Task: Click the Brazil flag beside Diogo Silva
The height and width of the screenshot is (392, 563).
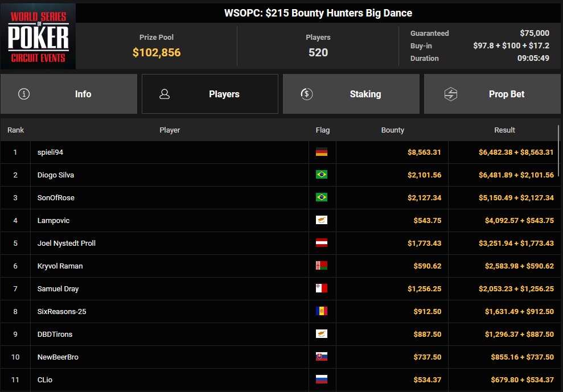Action: [x=322, y=175]
